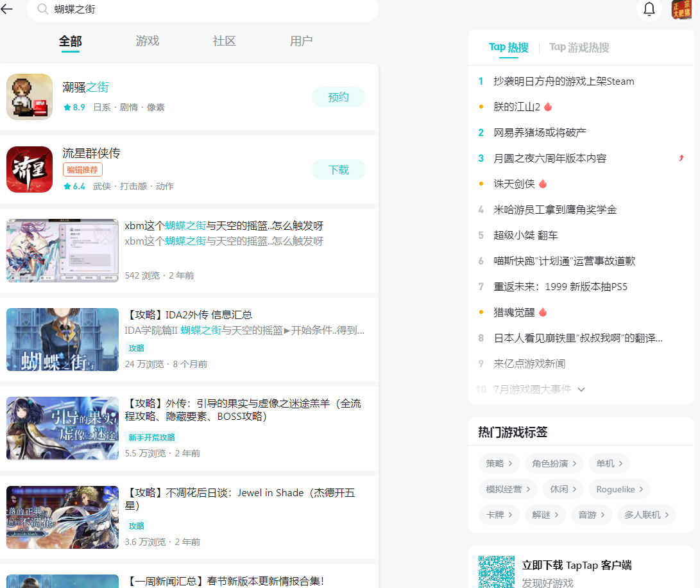Open 【攻略】外传：引导的果实 post title
700x588 pixels.
tap(243, 410)
